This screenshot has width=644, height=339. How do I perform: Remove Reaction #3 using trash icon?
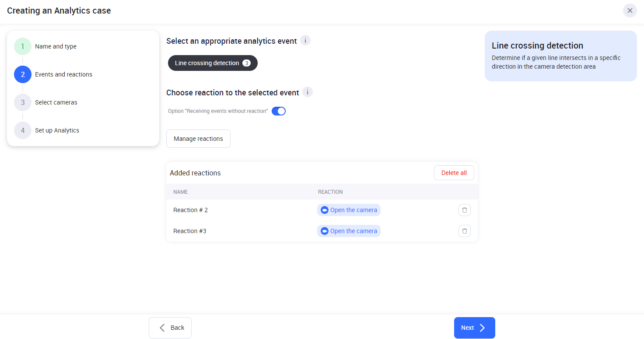pos(465,231)
